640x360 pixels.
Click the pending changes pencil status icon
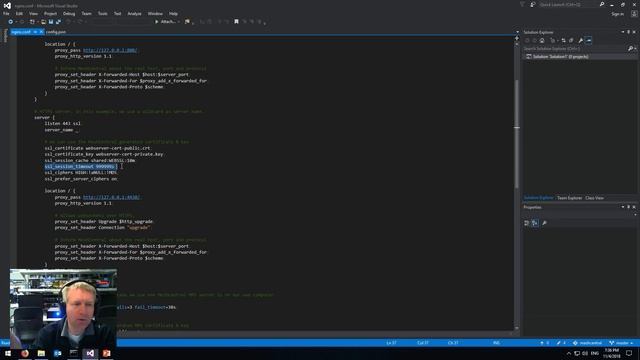tap(561, 343)
